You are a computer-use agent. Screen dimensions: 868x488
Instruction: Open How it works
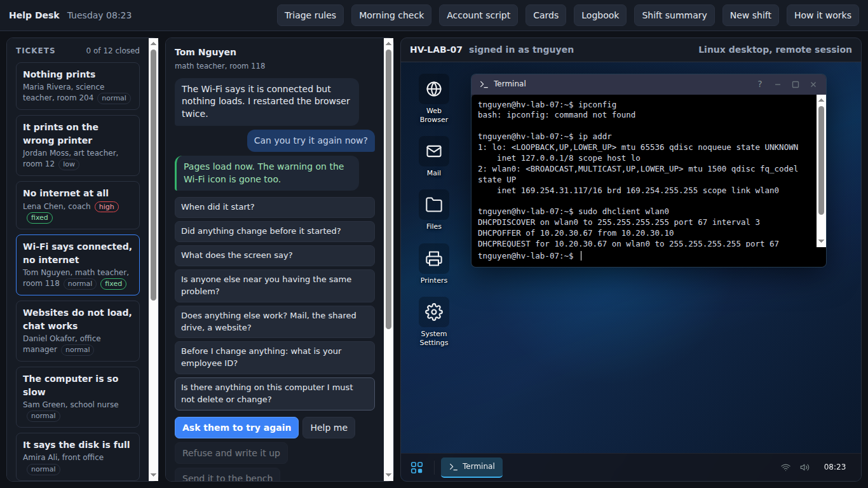click(823, 15)
